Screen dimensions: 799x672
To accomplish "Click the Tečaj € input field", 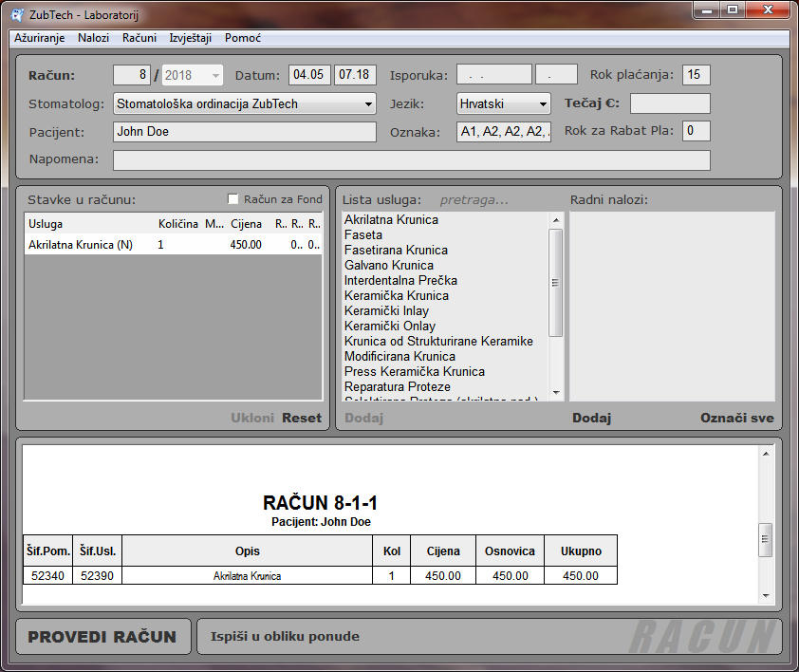I will coord(670,103).
